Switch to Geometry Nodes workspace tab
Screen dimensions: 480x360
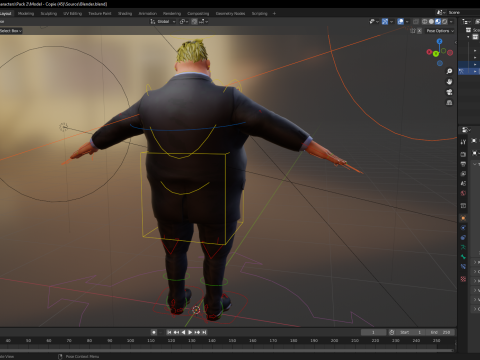click(x=230, y=13)
